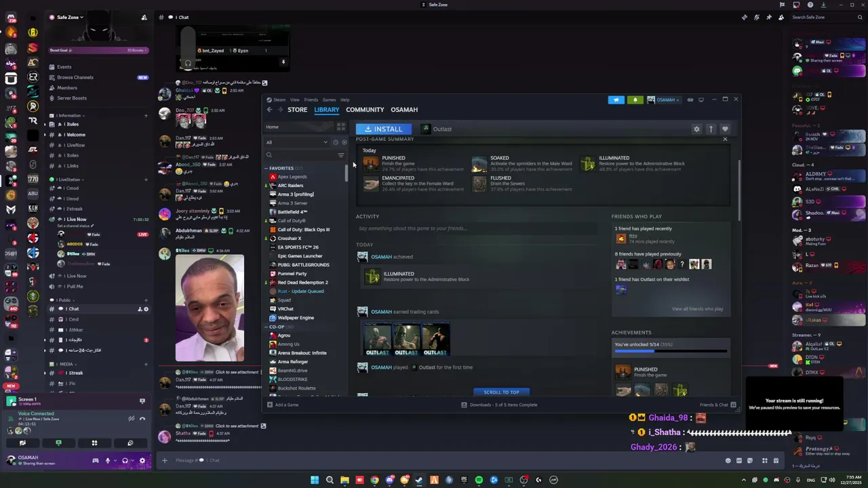Viewport: 868px width, 488px height.
Task: Open pinned messages in Discord
Action: 769,17
